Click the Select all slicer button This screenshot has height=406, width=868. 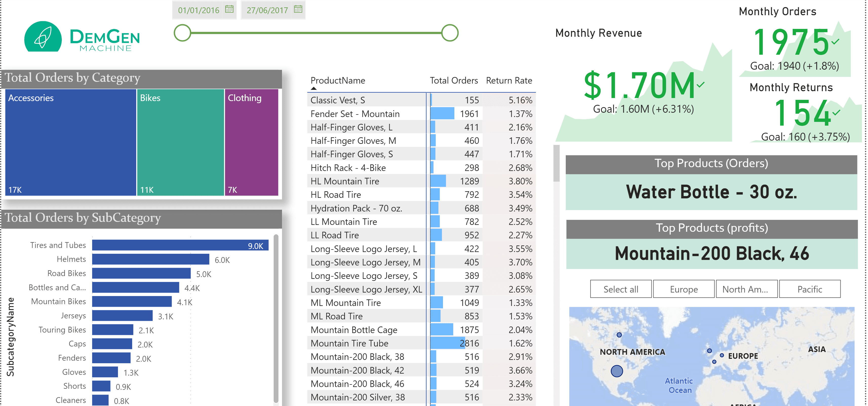click(x=621, y=289)
